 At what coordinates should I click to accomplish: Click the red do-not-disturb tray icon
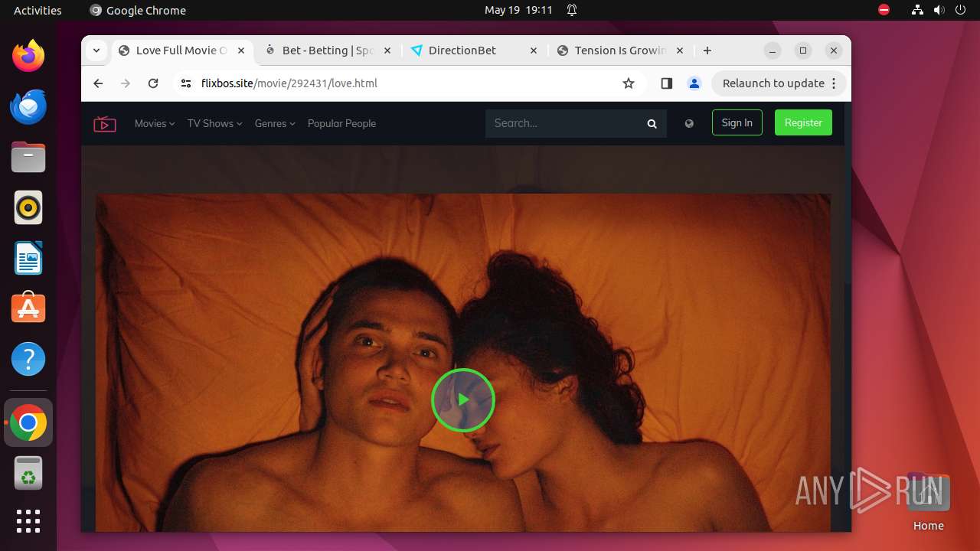[x=884, y=10]
